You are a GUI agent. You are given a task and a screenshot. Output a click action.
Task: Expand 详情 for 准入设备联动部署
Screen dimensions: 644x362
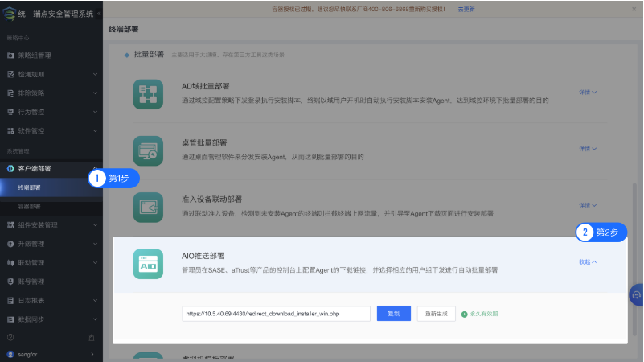(x=588, y=206)
